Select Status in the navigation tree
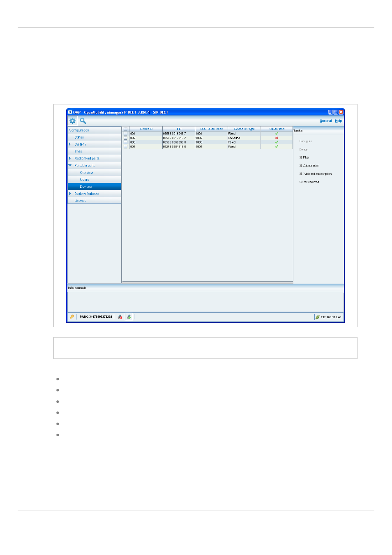 79,137
